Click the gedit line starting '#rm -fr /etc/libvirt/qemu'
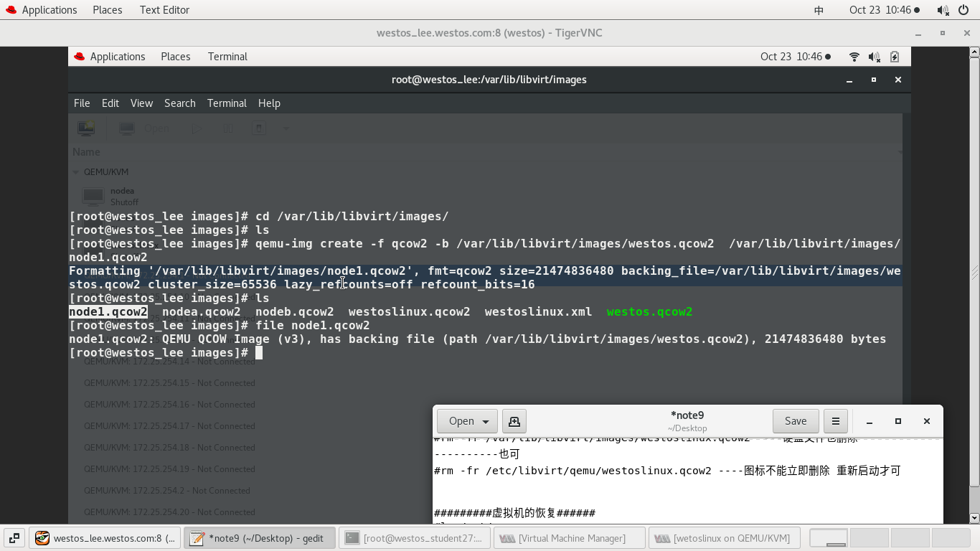This screenshot has height=551, width=980. pyautogui.click(x=667, y=471)
